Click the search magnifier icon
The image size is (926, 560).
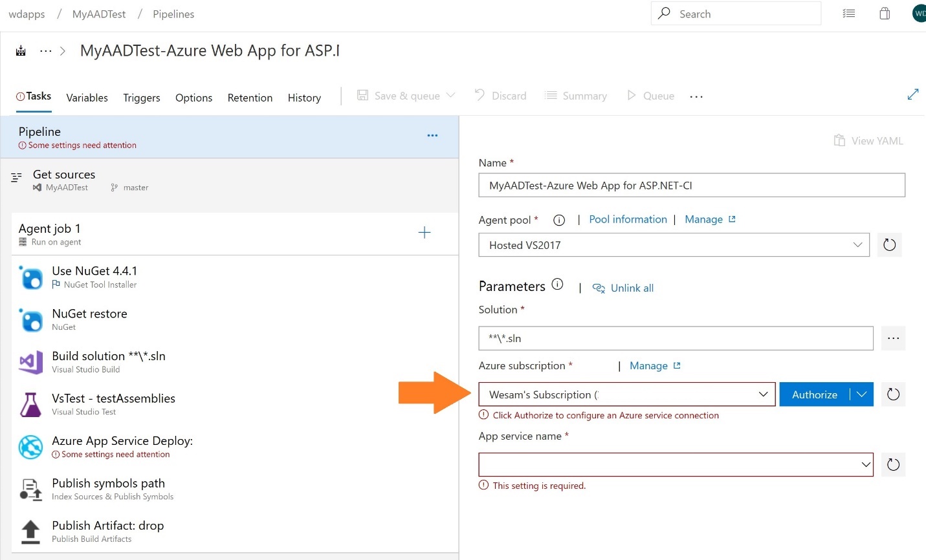[x=664, y=14]
